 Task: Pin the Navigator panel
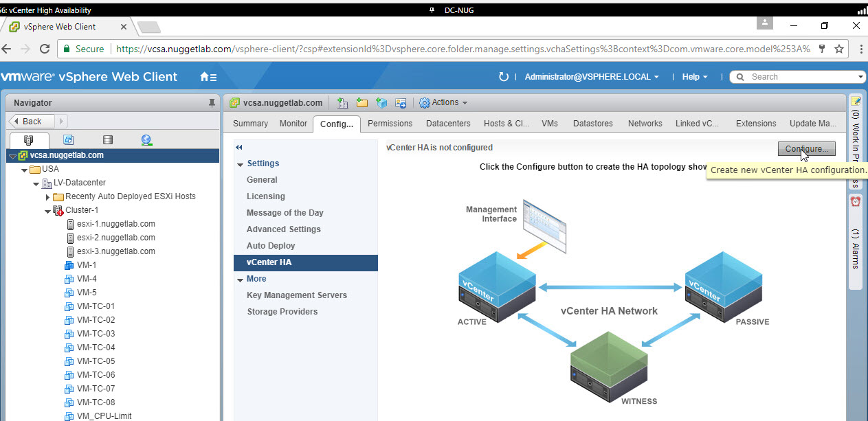[x=212, y=103]
